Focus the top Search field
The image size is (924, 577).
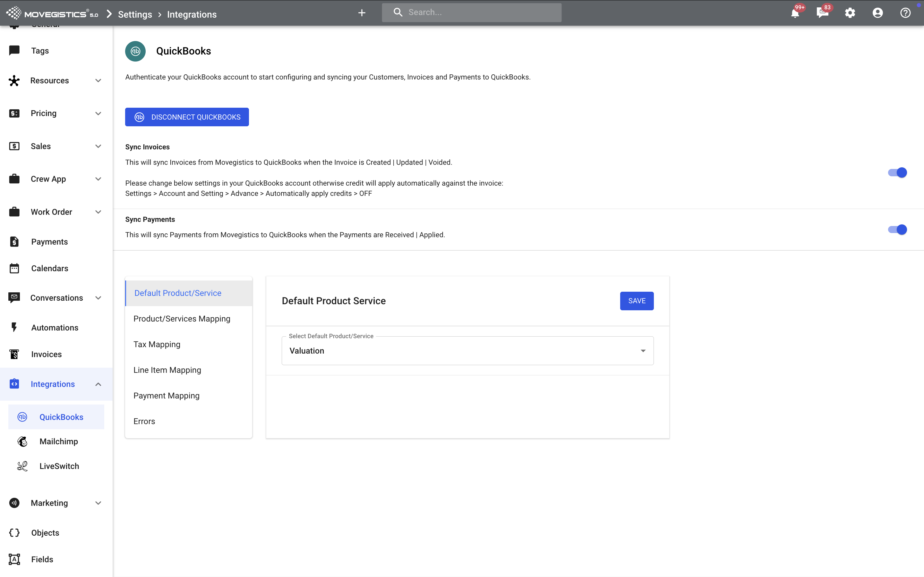[x=477, y=13]
